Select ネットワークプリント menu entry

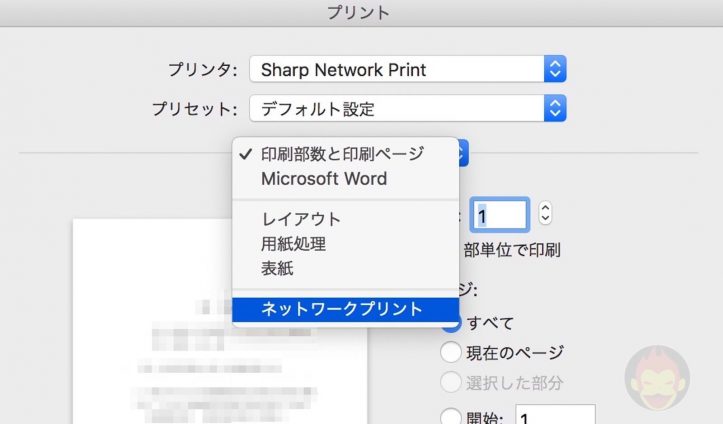point(345,309)
